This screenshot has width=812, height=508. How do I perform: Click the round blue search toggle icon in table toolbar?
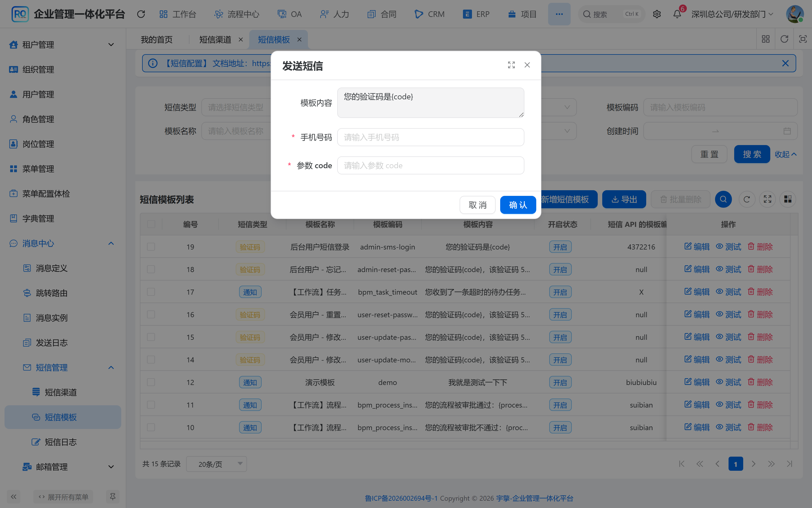point(723,199)
